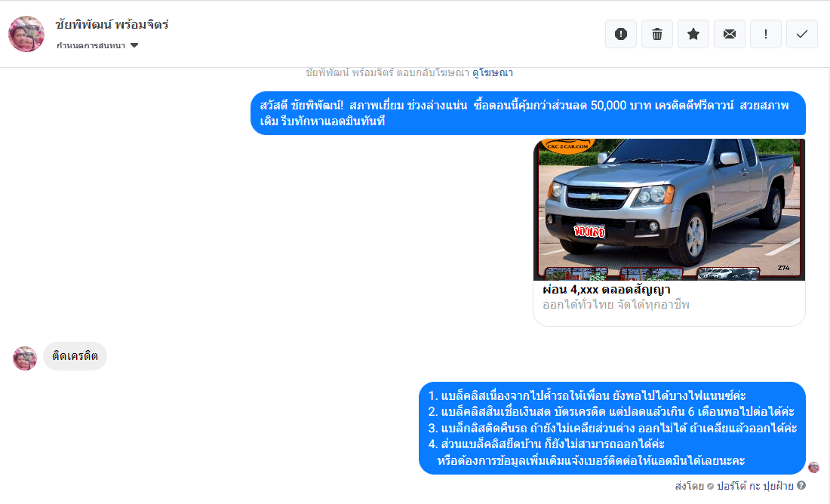Open ชัยพิพัฒน์ พร้อมจิตร์ header profile picture
830x504 pixels.
click(x=26, y=34)
